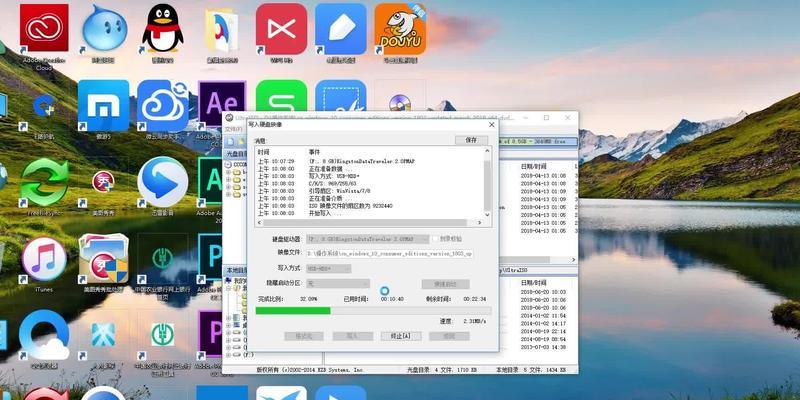Open the hide boot partition dropdown
This screenshot has width=800, height=400.
338,284
